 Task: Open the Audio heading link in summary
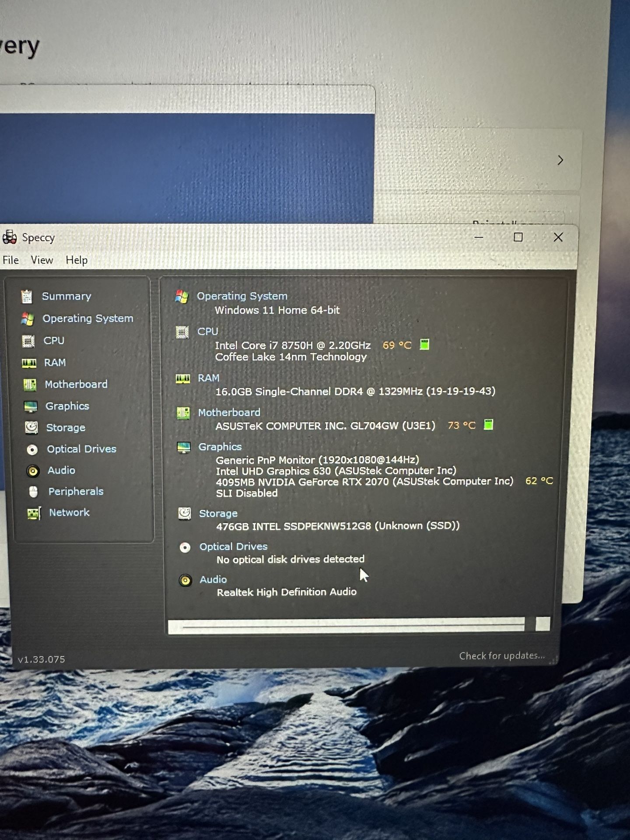(213, 579)
